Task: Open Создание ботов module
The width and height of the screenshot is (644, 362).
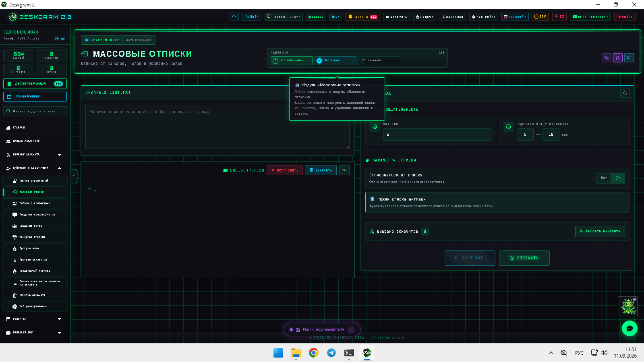Action: (35, 226)
